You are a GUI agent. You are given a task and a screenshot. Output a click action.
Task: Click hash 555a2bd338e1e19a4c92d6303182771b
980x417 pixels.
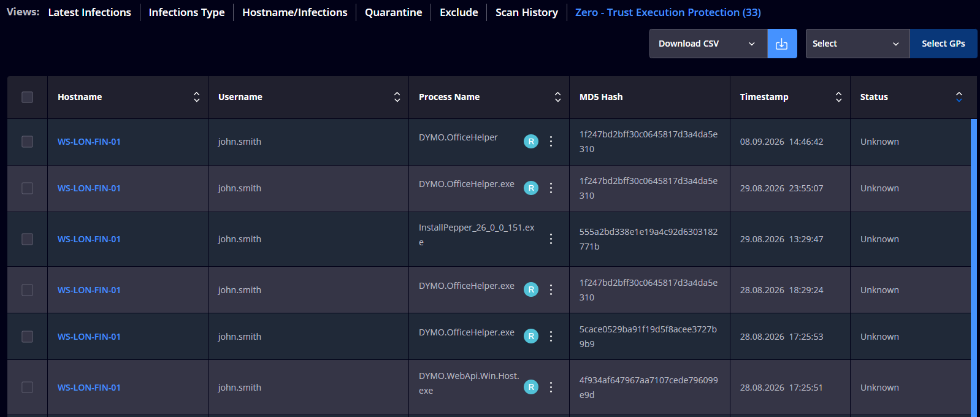point(648,239)
